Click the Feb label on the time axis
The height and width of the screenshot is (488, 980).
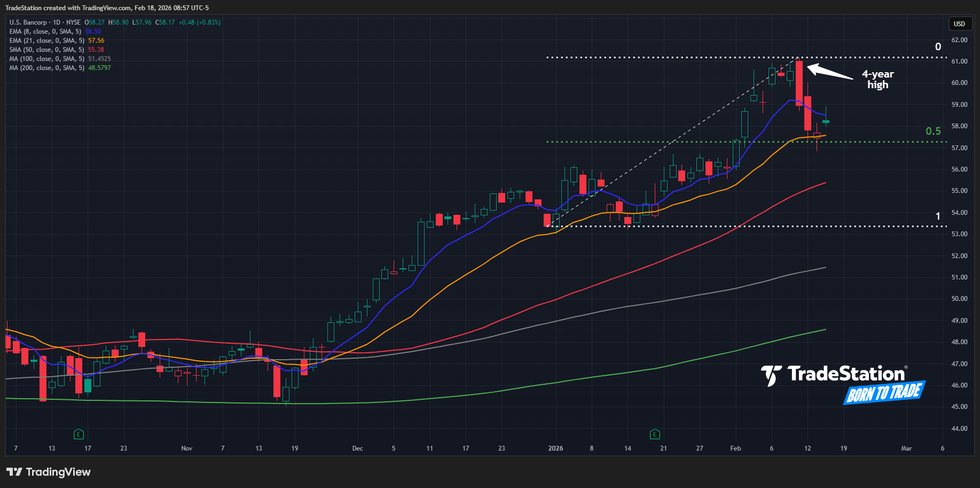[x=735, y=448]
